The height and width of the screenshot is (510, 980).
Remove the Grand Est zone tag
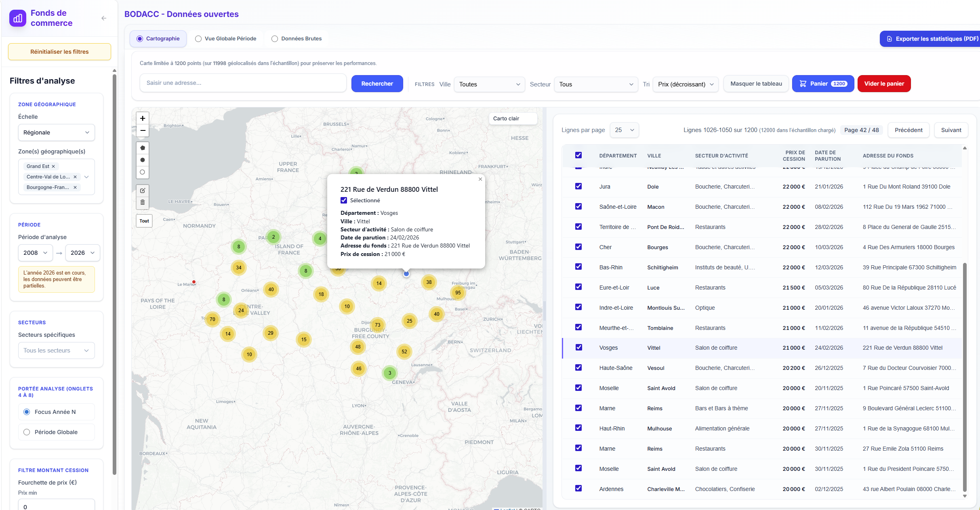(53, 166)
